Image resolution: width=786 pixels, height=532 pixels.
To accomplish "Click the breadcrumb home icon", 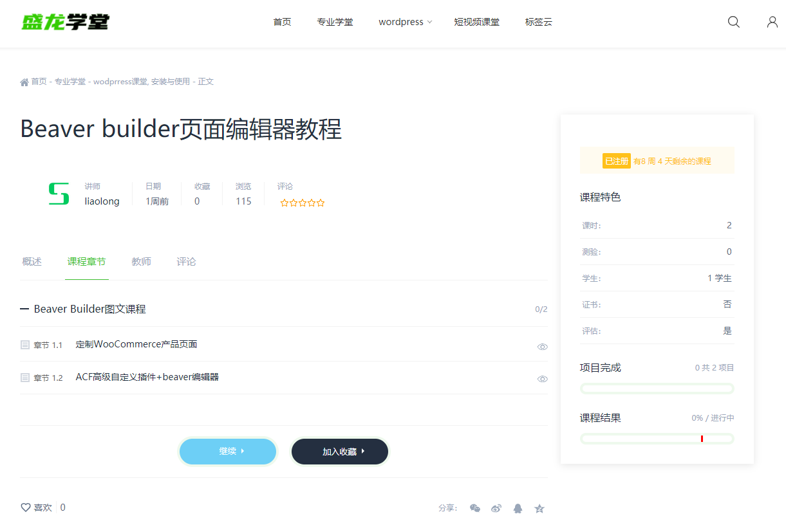I will [24, 82].
